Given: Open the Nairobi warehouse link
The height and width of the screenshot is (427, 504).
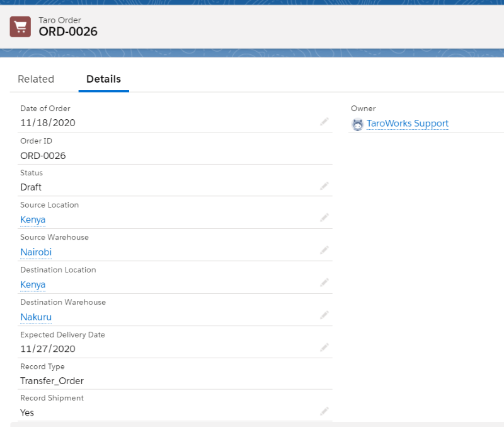Looking at the screenshot, I should click(x=35, y=252).
